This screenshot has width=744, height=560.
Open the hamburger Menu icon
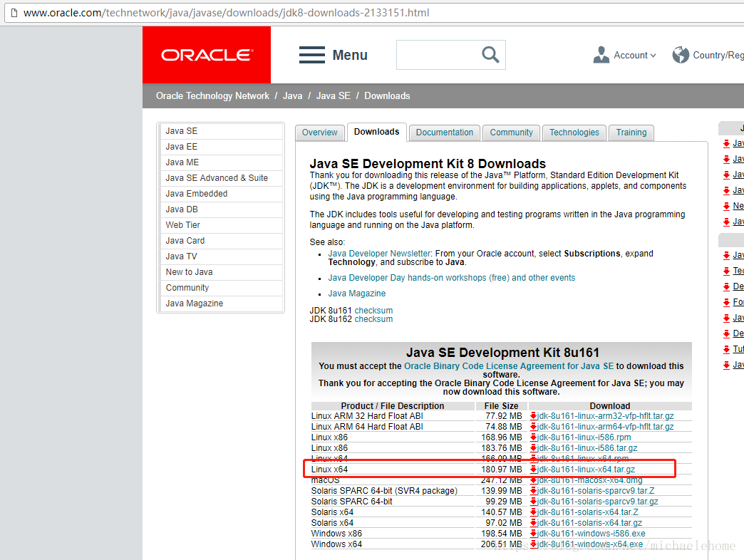311,55
